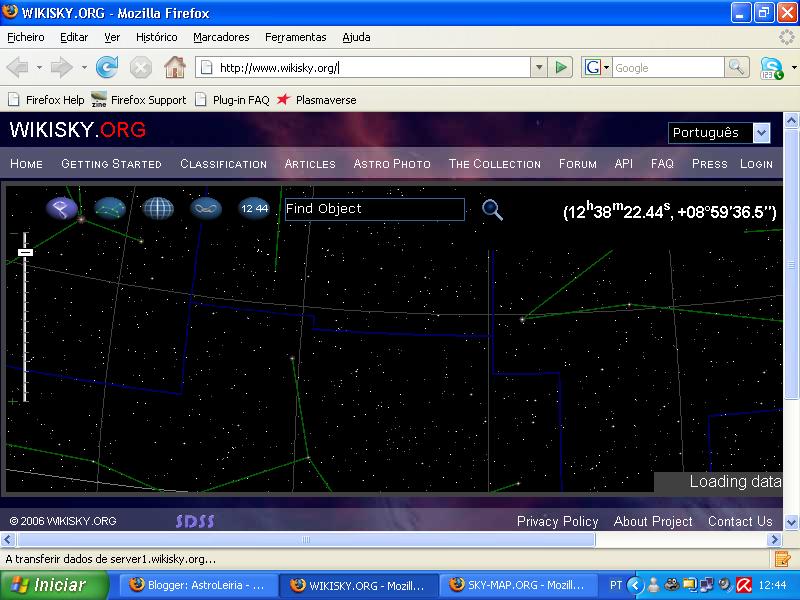Click the vertical scrollbar down arrow

[x=791, y=522]
